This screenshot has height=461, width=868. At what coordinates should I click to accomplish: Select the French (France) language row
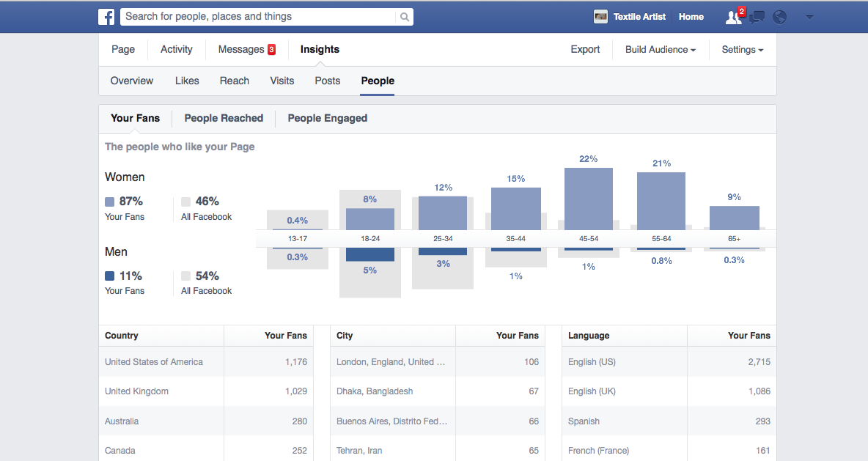[x=669, y=450]
